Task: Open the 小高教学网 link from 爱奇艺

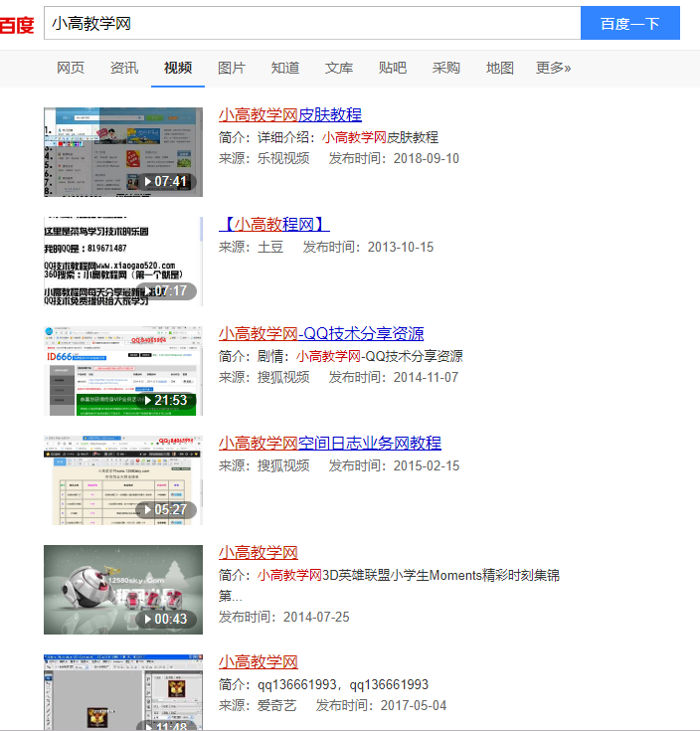Action: [259, 662]
